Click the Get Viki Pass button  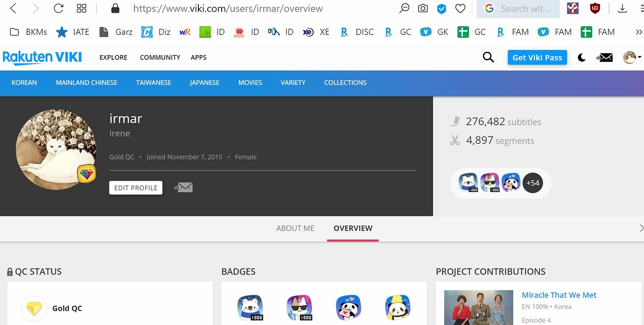pos(537,57)
